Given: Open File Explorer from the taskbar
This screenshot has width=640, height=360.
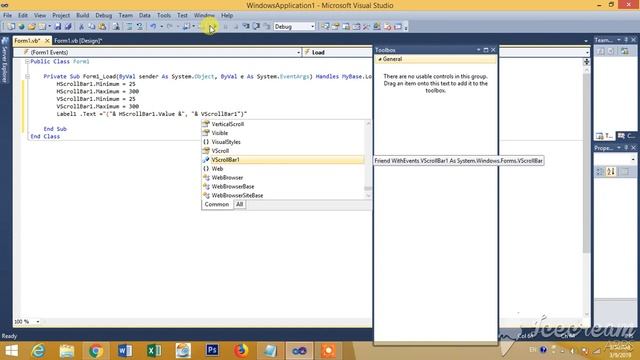Looking at the screenshot, I should pyautogui.click(x=67, y=351).
